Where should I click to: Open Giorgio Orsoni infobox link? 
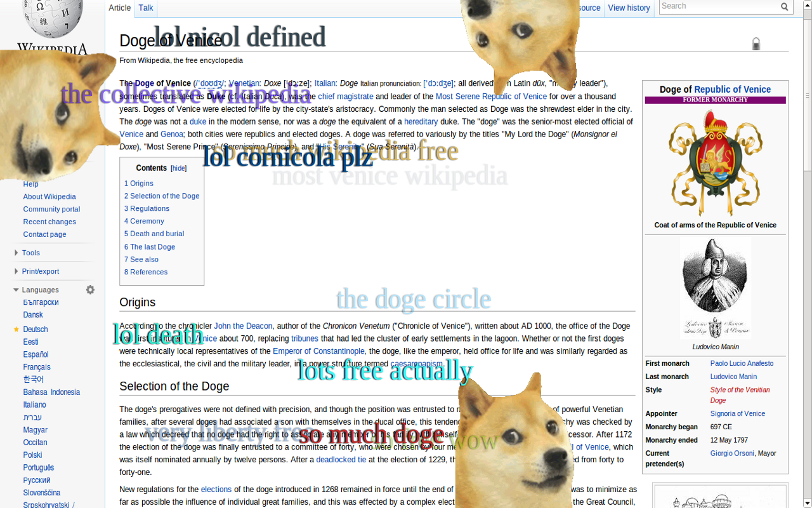(x=732, y=453)
